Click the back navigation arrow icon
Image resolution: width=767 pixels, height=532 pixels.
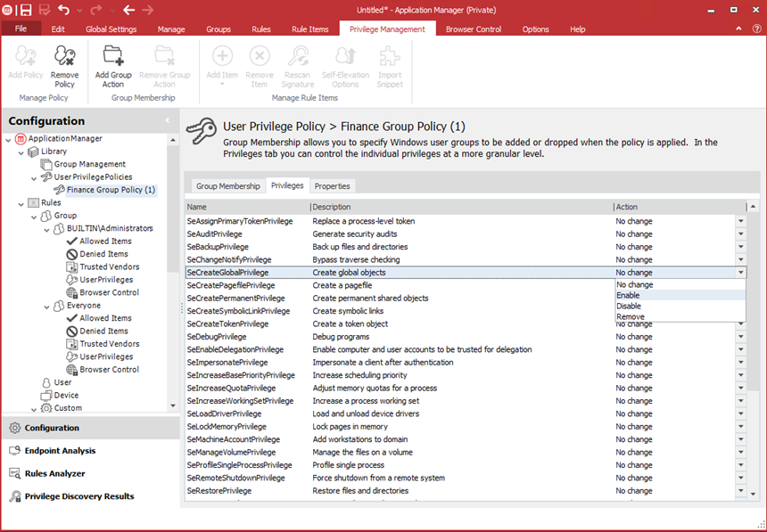coord(128,10)
